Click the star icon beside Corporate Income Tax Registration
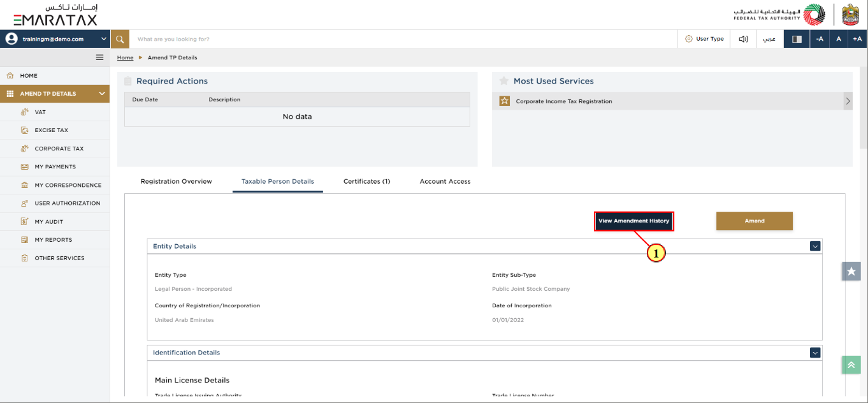 504,101
